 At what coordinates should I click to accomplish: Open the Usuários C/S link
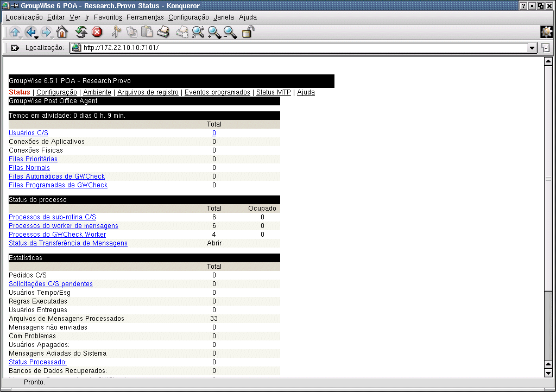coord(28,132)
